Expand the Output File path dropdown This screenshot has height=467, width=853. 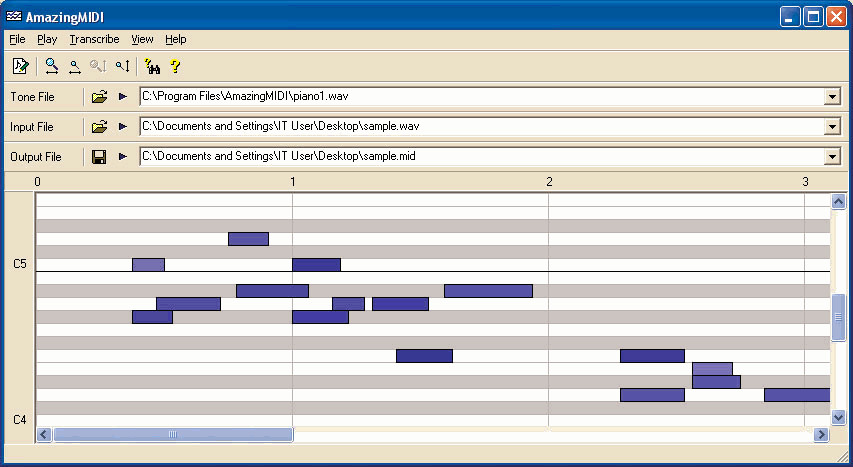832,157
